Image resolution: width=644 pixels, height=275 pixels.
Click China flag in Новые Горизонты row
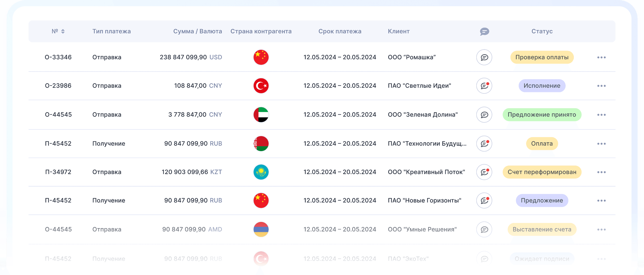[261, 201]
